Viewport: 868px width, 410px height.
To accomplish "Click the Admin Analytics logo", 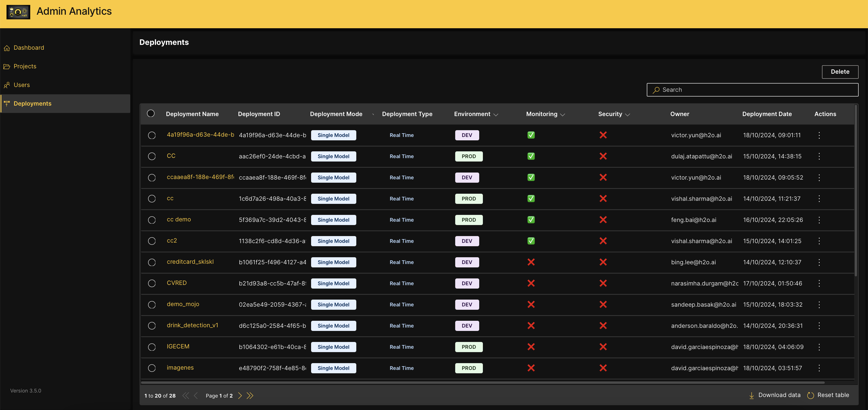I will click(18, 12).
